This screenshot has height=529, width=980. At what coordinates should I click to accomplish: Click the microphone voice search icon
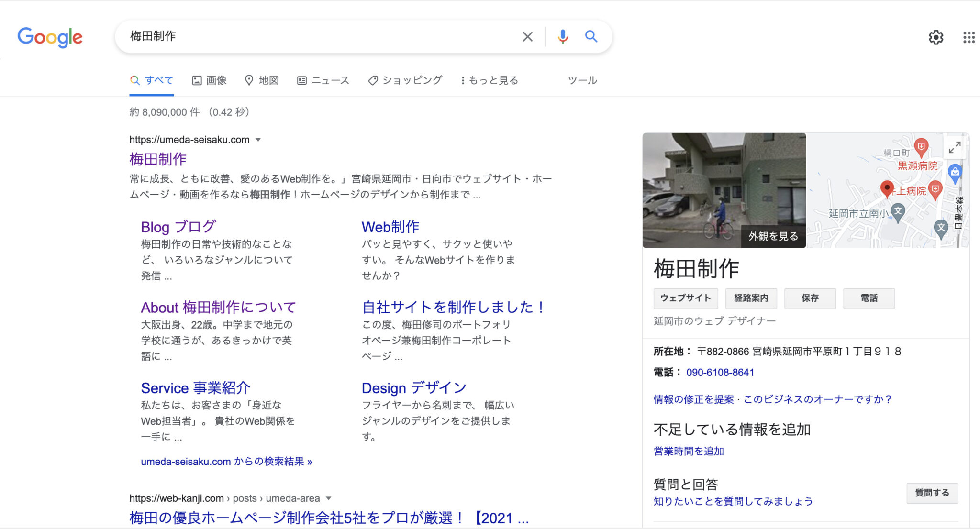tap(563, 37)
